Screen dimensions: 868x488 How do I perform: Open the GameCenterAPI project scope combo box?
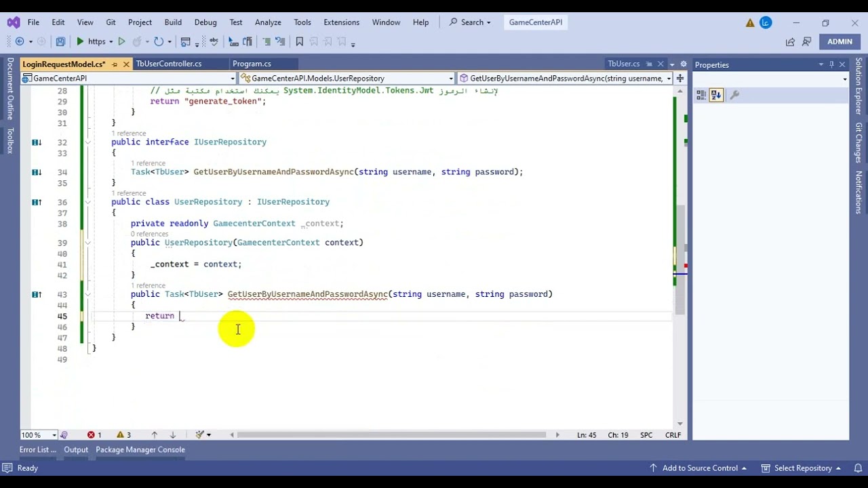pyautogui.click(x=128, y=79)
